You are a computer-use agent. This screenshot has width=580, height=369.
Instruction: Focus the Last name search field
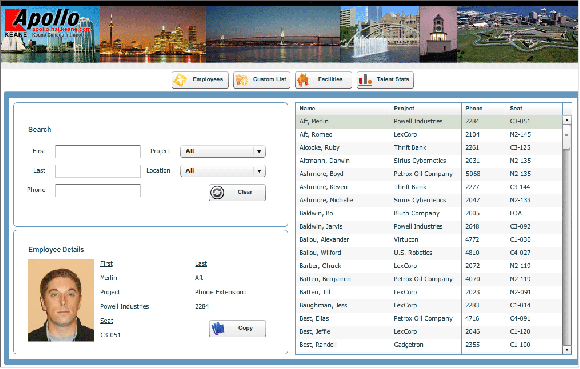(x=98, y=171)
